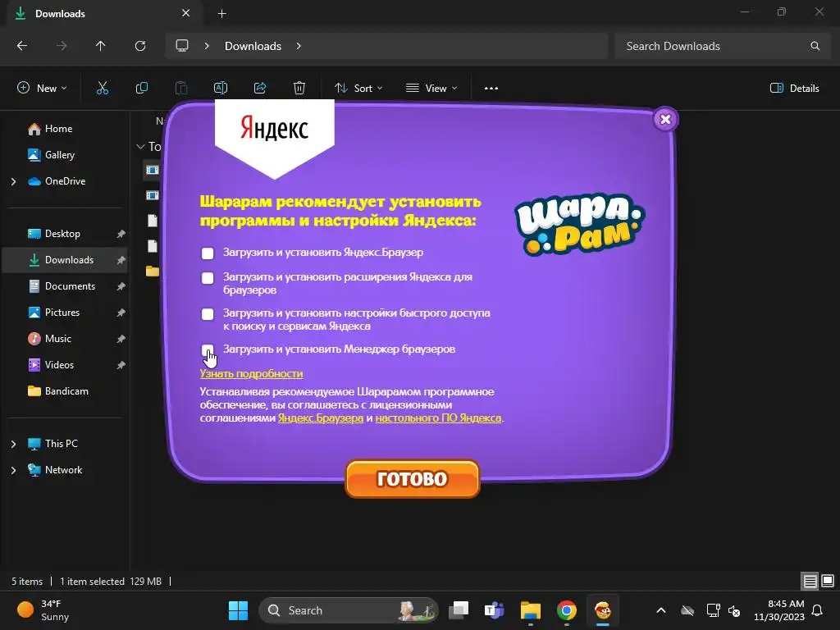This screenshot has width=840, height=630.
Task: Toggle the quick access settings checkbox
Action: [x=208, y=314]
